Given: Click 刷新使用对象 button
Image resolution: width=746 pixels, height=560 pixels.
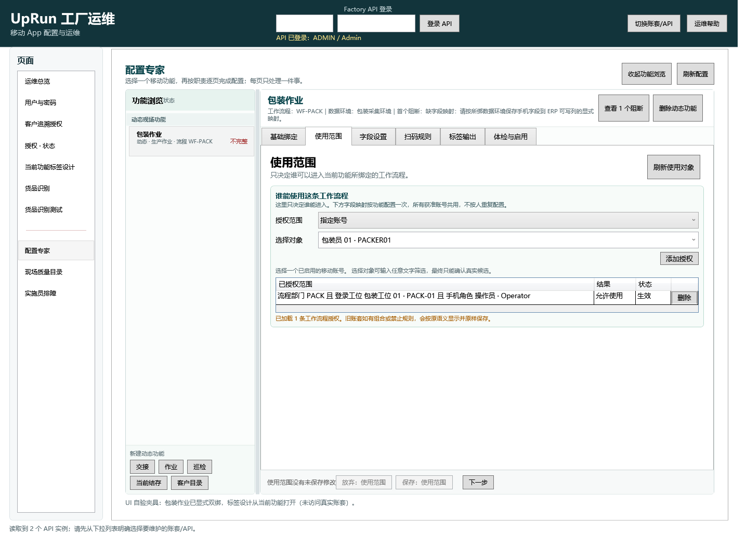Looking at the screenshot, I should pos(674,167).
